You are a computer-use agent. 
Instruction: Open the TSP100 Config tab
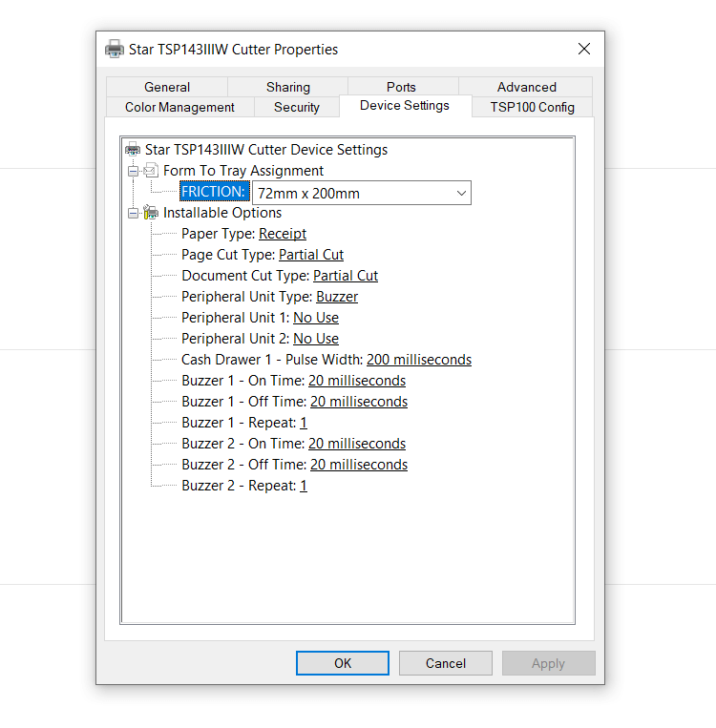(x=533, y=107)
